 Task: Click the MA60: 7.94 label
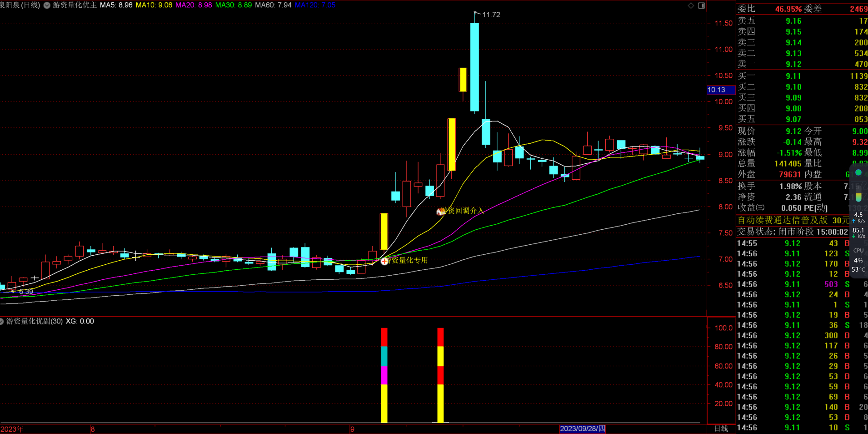click(x=273, y=5)
